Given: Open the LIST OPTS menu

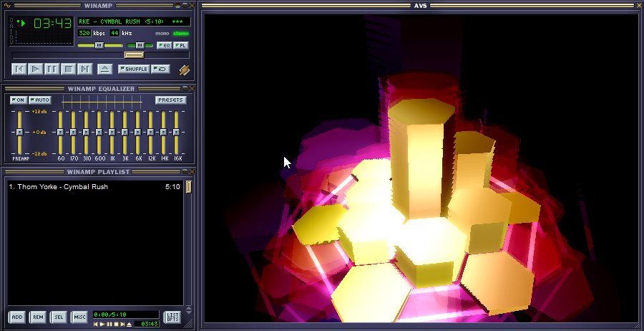Looking at the screenshot, I should [x=172, y=317].
